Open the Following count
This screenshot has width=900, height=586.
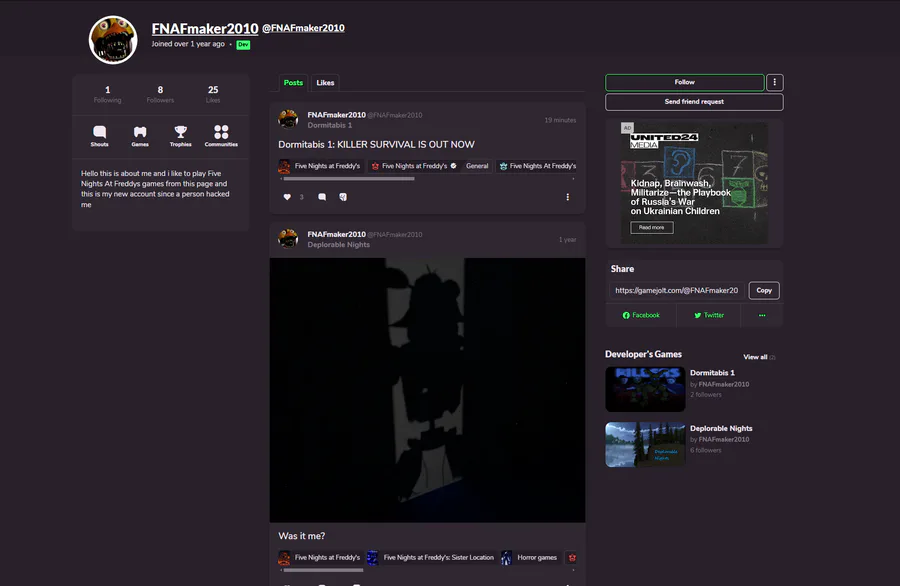click(107, 94)
